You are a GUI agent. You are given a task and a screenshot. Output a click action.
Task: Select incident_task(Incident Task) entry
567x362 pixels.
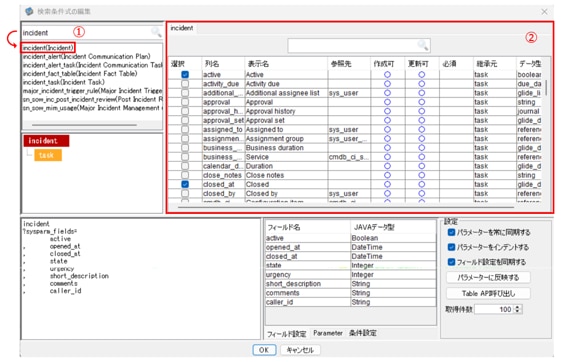click(64, 82)
